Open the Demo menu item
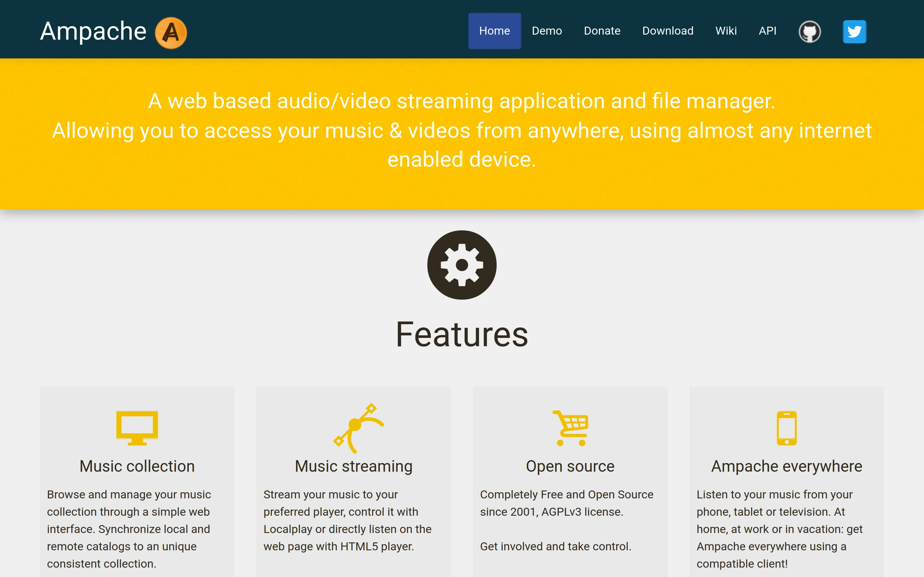The height and width of the screenshot is (577, 924). 547,31
